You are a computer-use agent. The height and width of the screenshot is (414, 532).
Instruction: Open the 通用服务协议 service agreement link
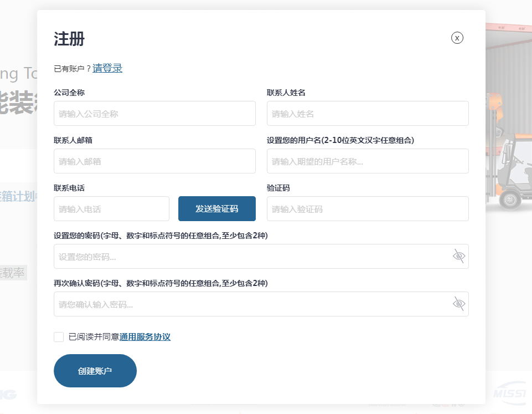coord(145,337)
